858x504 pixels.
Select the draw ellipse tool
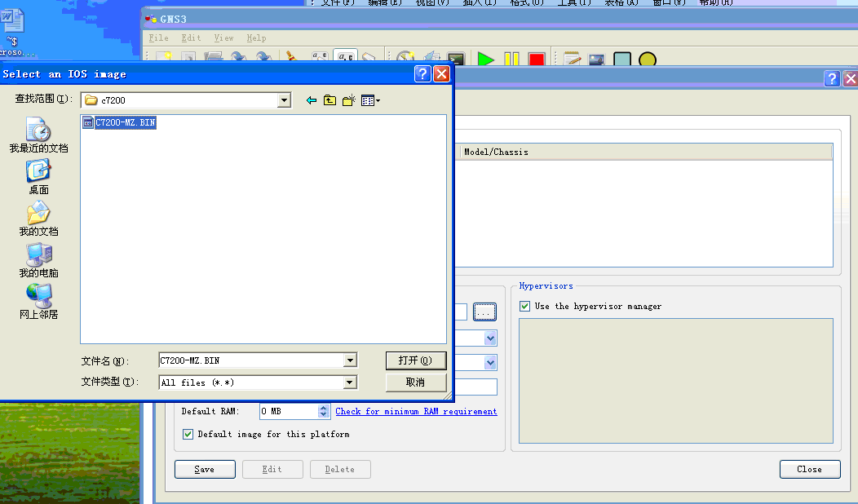point(648,58)
